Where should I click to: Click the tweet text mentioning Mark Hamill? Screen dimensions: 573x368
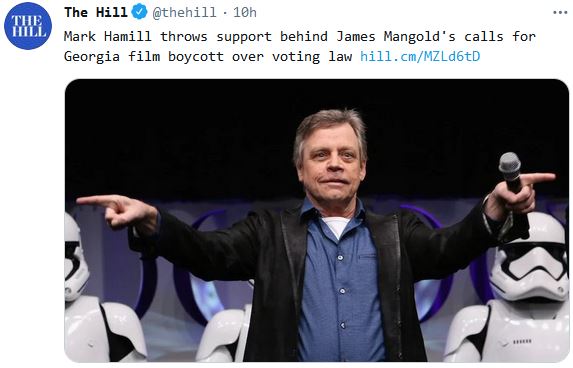tap(300, 46)
